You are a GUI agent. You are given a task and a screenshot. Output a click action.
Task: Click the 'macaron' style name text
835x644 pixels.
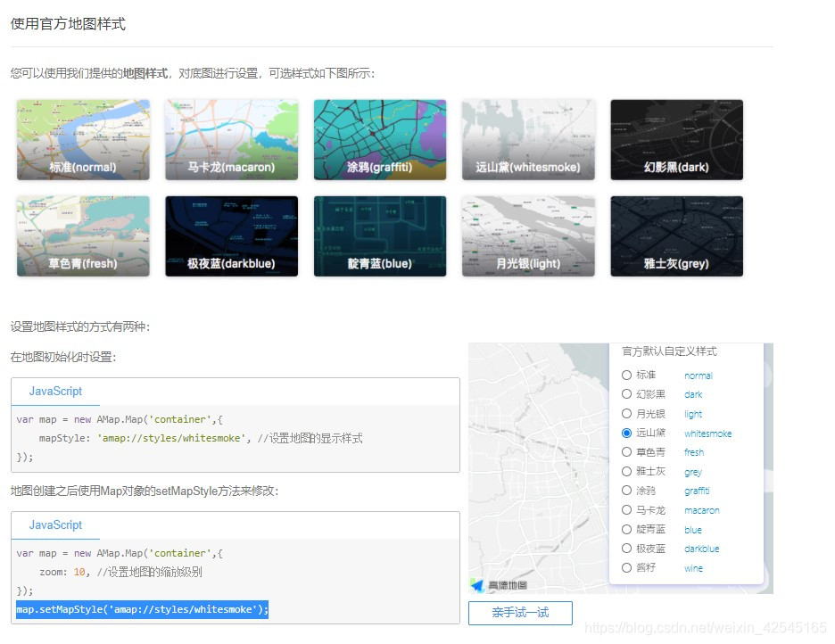[x=702, y=510]
